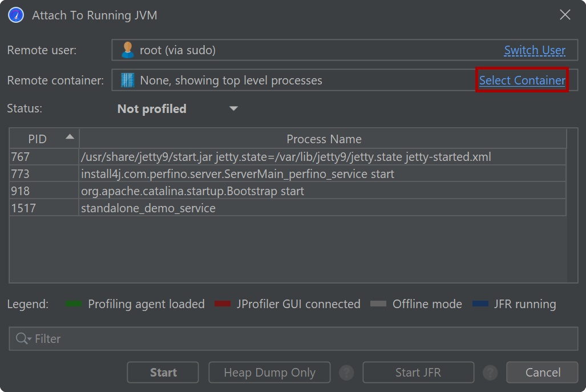Click help icon next to Heap Dump Only

(x=346, y=373)
